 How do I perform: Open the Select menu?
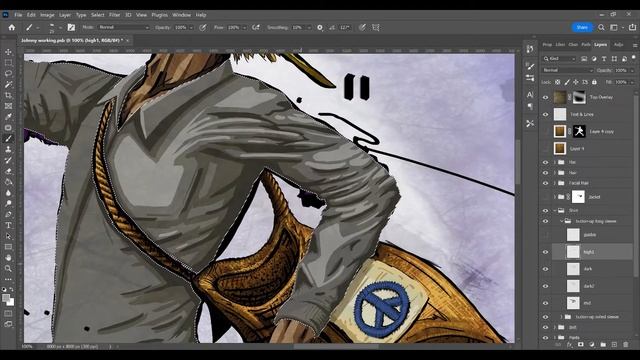[x=98, y=15]
